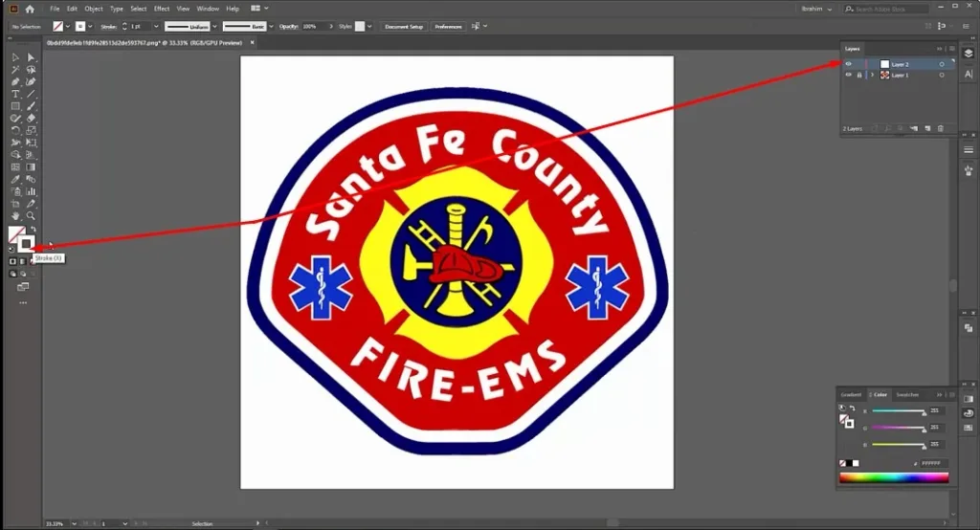Open stroke weight dropdown
The height and width of the screenshot is (530, 980).
pos(156,26)
